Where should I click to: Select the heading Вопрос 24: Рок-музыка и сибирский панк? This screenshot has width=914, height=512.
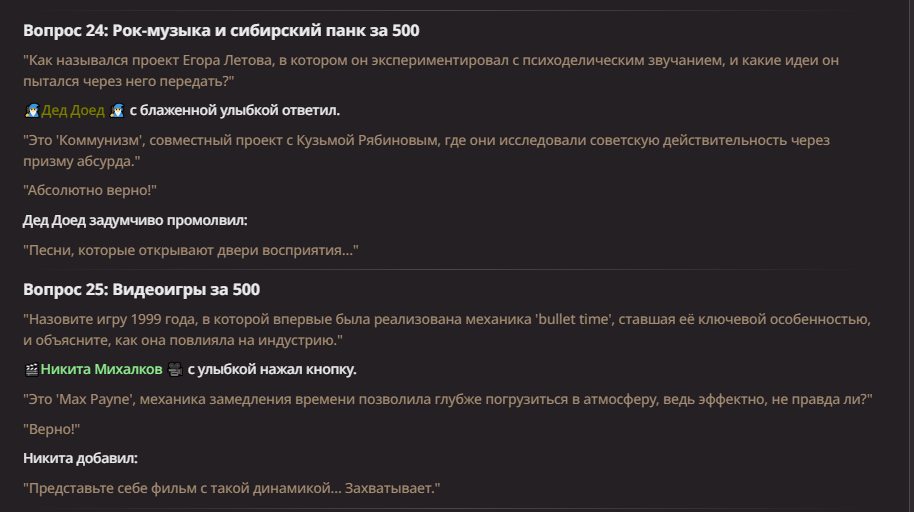pyautogui.click(x=221, y=30)
